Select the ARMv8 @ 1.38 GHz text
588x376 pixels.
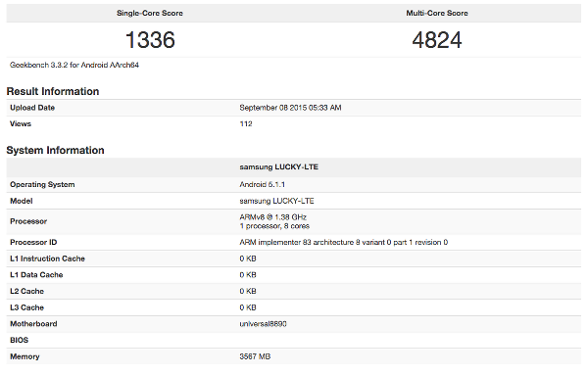point(273,217)
